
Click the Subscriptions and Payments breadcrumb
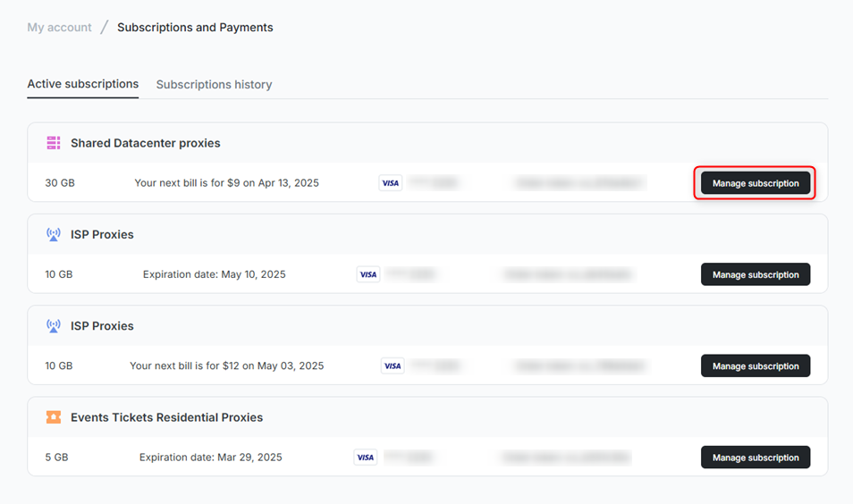tap(195, 27)
